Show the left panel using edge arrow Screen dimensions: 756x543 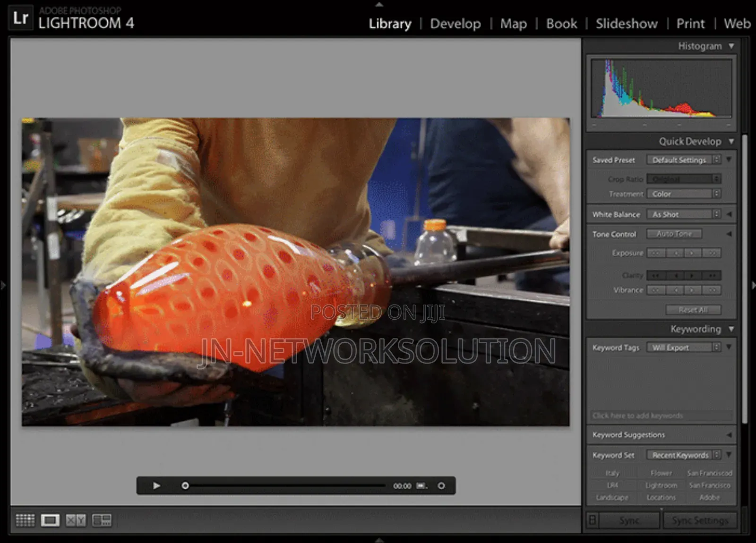[x=3, y=285]
